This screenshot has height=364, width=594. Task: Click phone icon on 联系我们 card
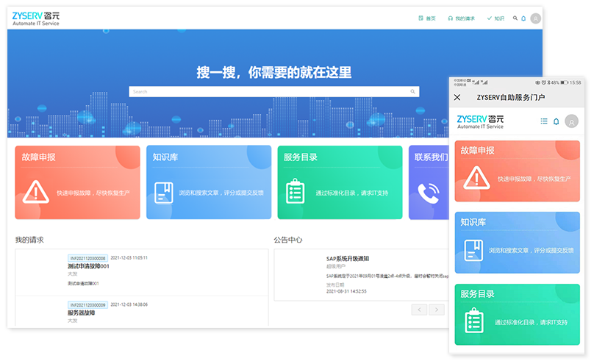click(x=429, y=193)
